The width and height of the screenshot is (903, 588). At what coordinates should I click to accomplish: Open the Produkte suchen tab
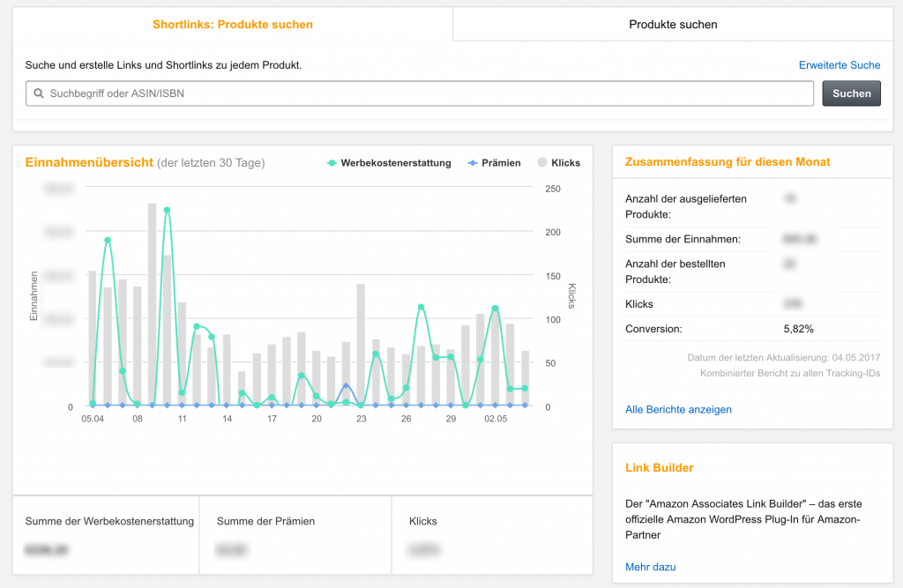click(673, 25)
